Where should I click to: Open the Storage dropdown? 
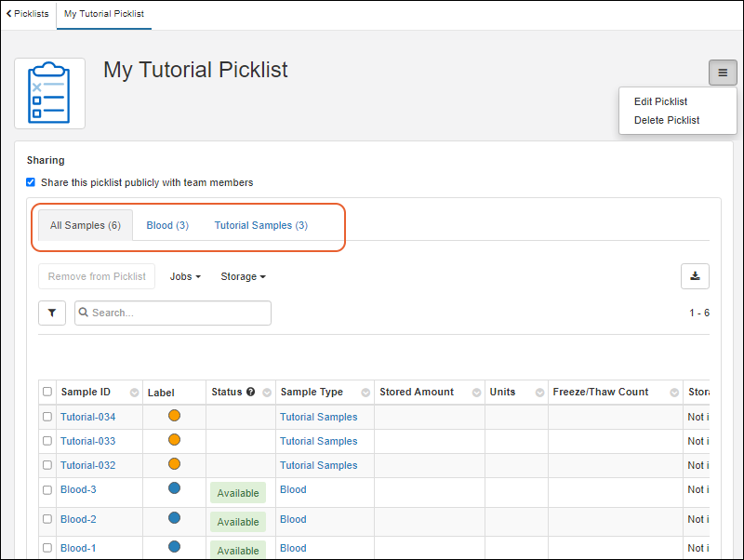pos(243,276)
